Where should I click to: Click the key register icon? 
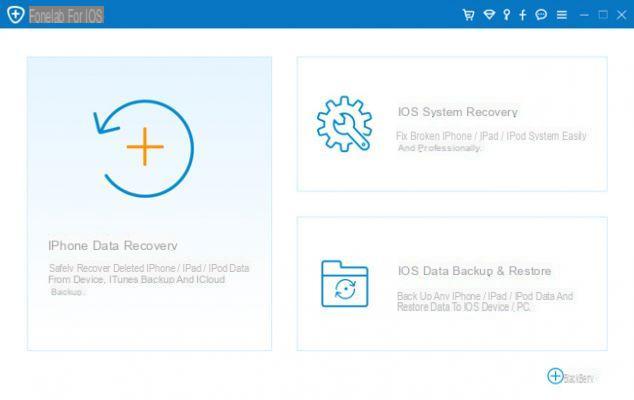click(x=506, y=15)
